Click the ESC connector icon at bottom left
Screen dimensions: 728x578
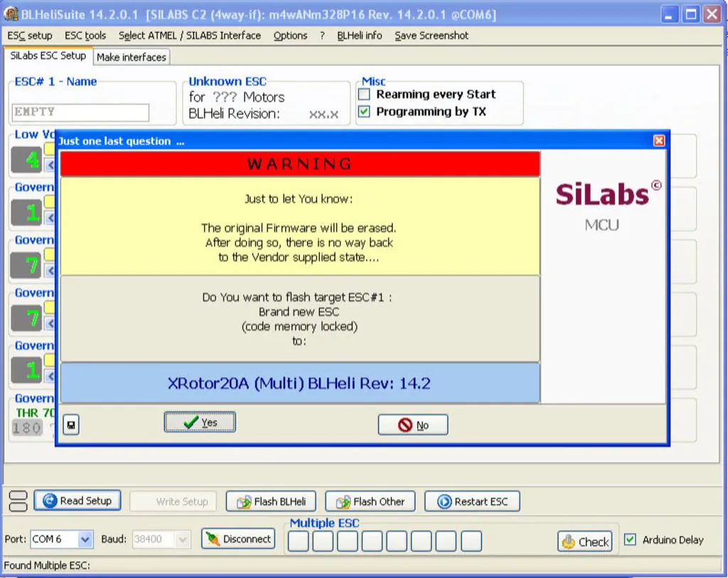[x=19, y=501]
